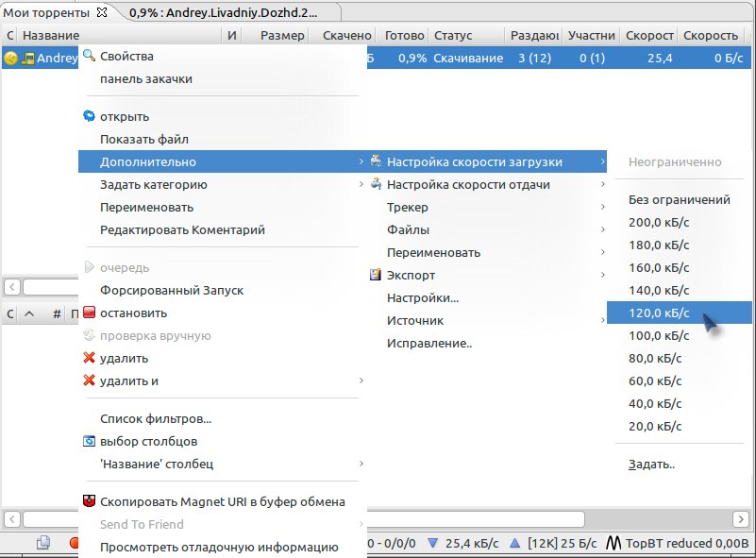This screenshot has width=756, height=558.
Task: Click the TopBT M logo in status bar
Action: (613, 543)
